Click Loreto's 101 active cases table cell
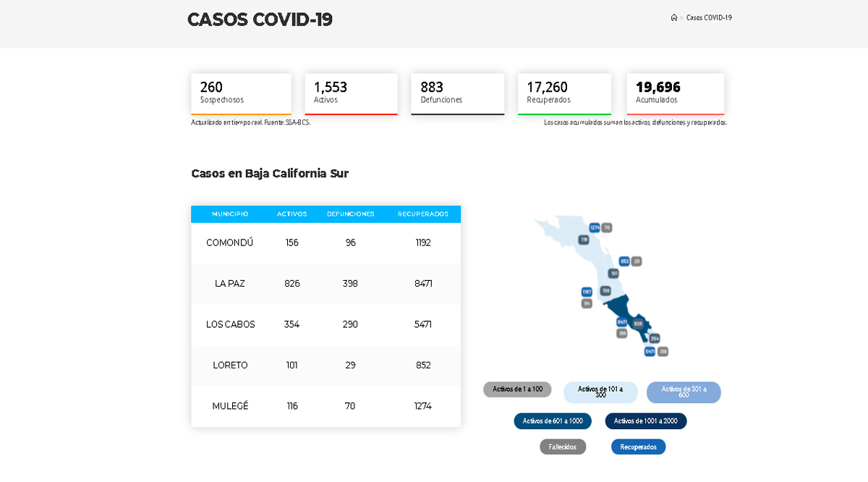868x482 pixels. click(x=292, y=365)
